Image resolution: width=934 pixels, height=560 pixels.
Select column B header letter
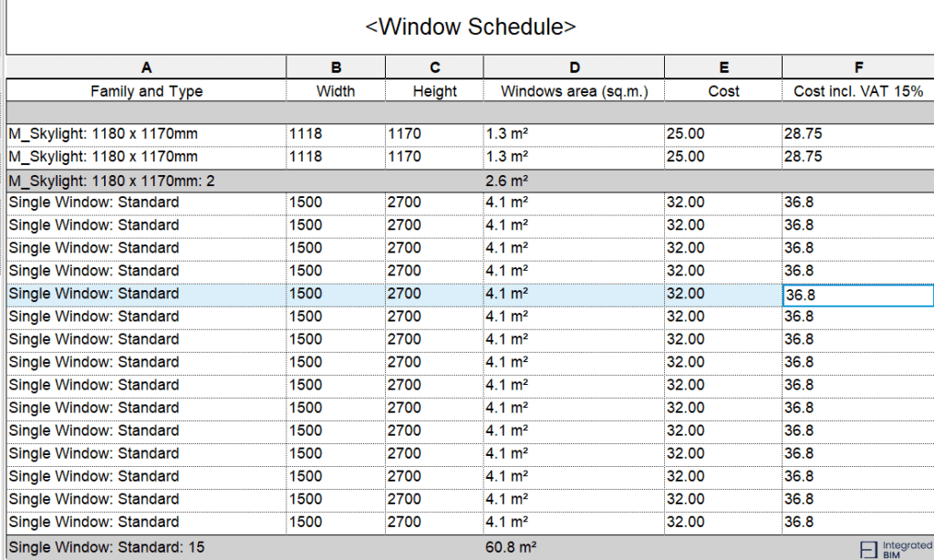pos(336,67)
